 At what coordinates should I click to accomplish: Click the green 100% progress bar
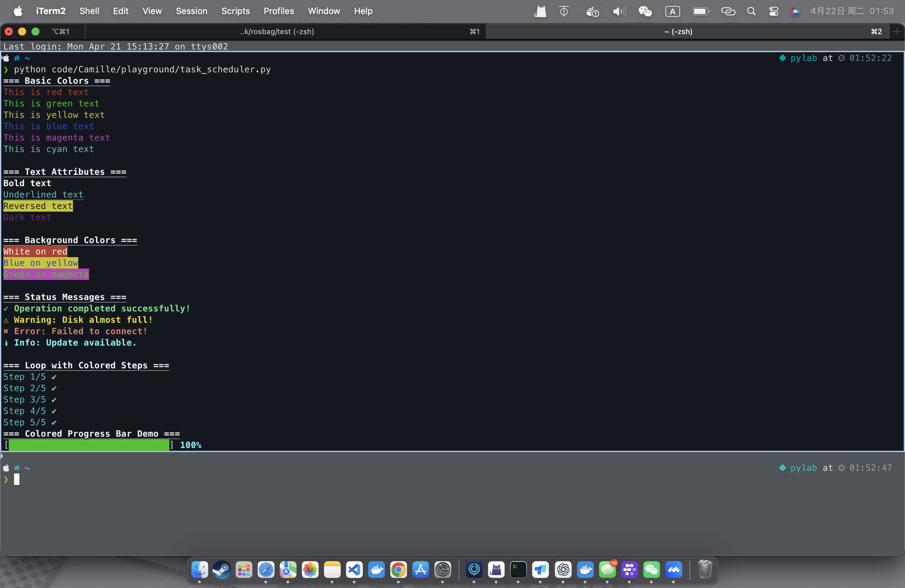(89, 445)
